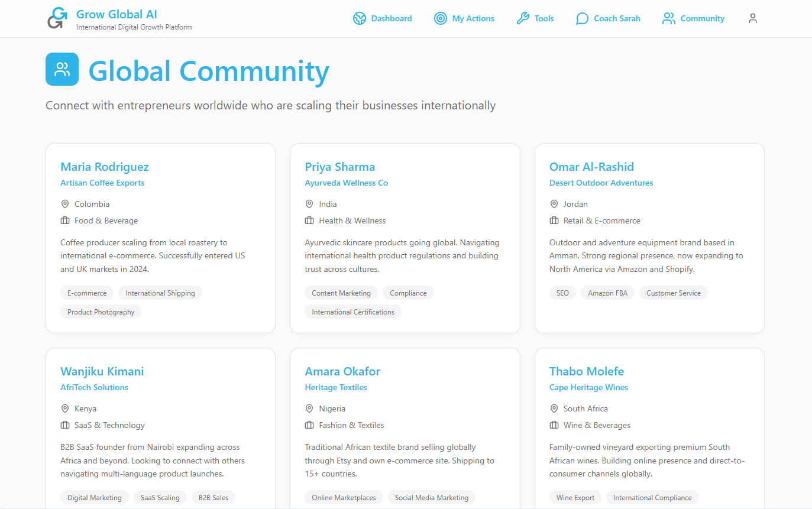
Task: Select the B2B Sales tag
Action: [213, 497]
